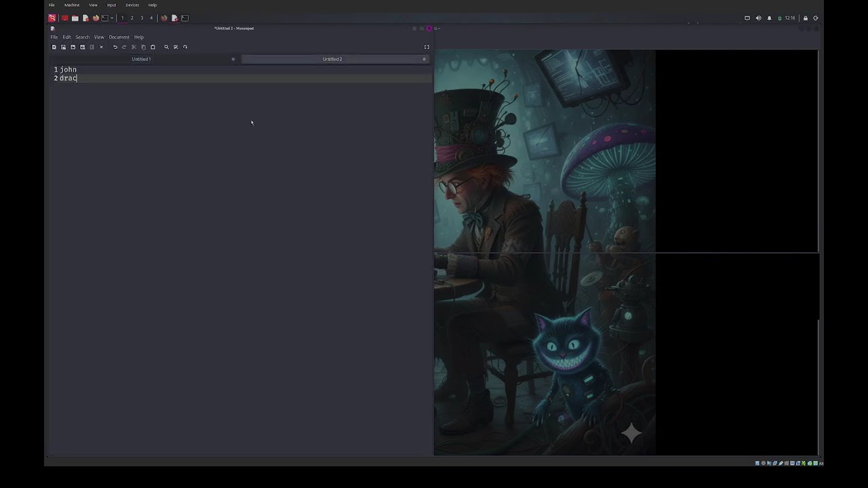The width and height of the screenshot is (868, 488).
Task: Click the display icon in the system tray
Action: tap(747, 18)
